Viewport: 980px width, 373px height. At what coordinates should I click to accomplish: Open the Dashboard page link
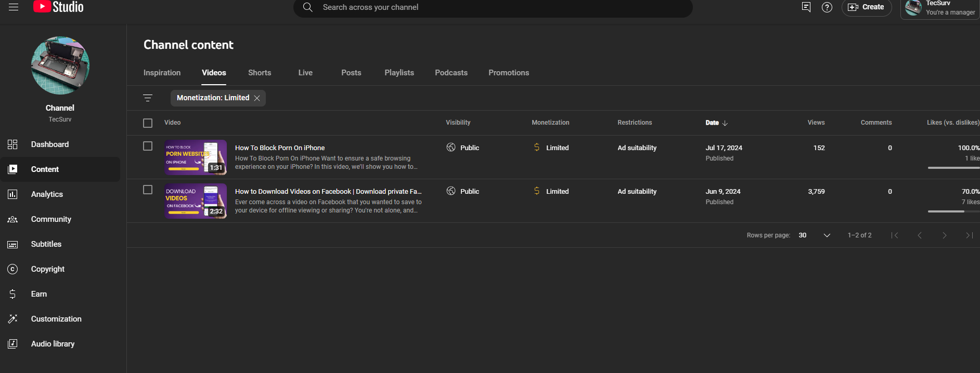click(x=50, y=144)
